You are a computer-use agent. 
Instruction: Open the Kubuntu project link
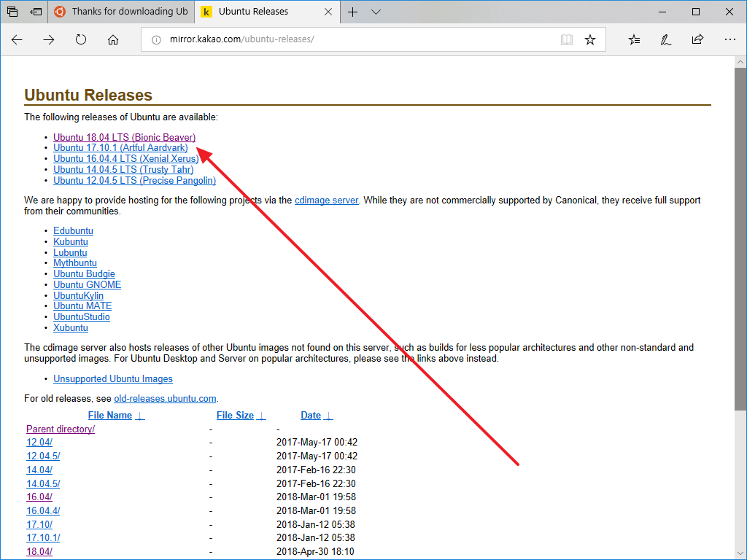click(71, 242)
